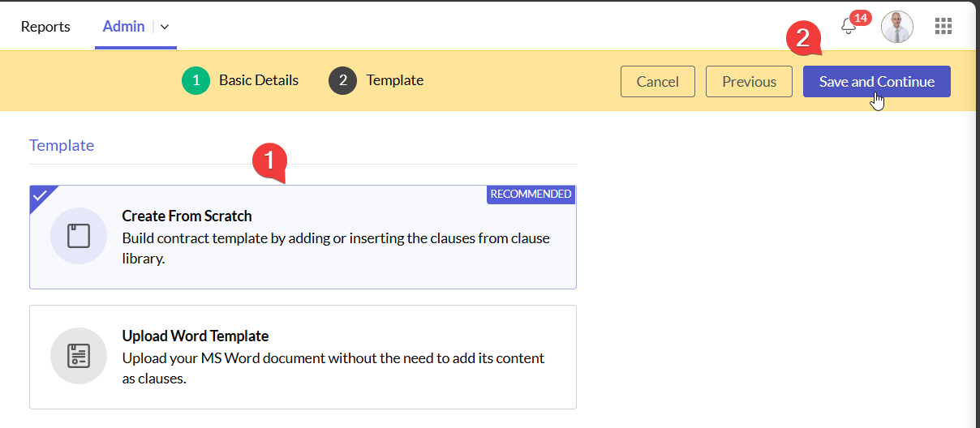Open the notifications bell icon
Viewport: 980px width, 428px height.
point(849,27)
